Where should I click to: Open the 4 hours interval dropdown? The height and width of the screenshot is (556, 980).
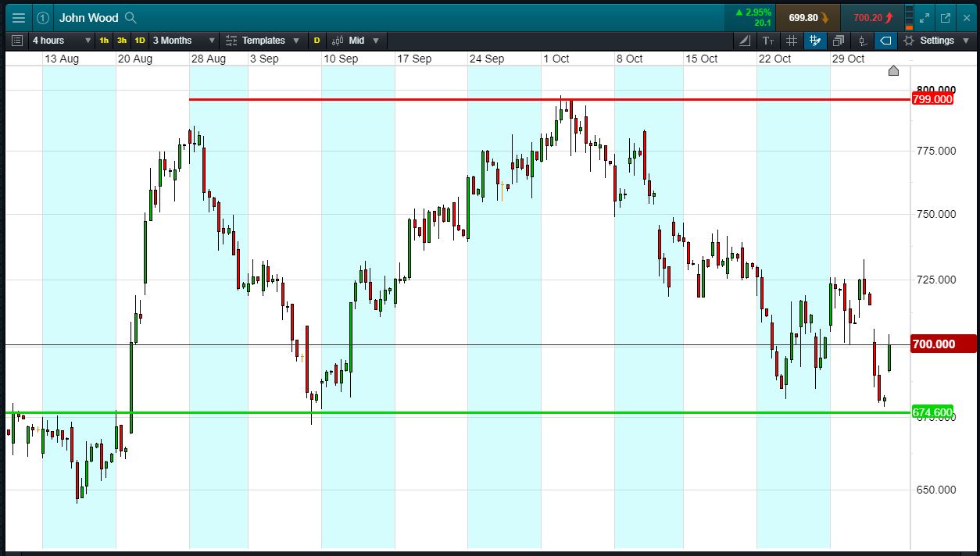click(62, 41)
